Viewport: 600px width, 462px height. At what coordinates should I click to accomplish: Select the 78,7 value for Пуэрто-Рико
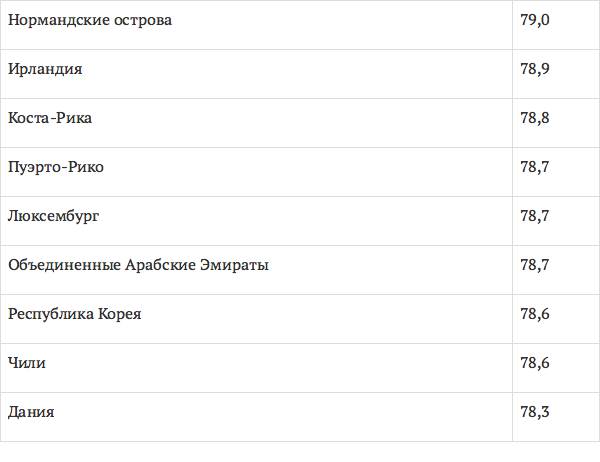[x=535, y=167]
